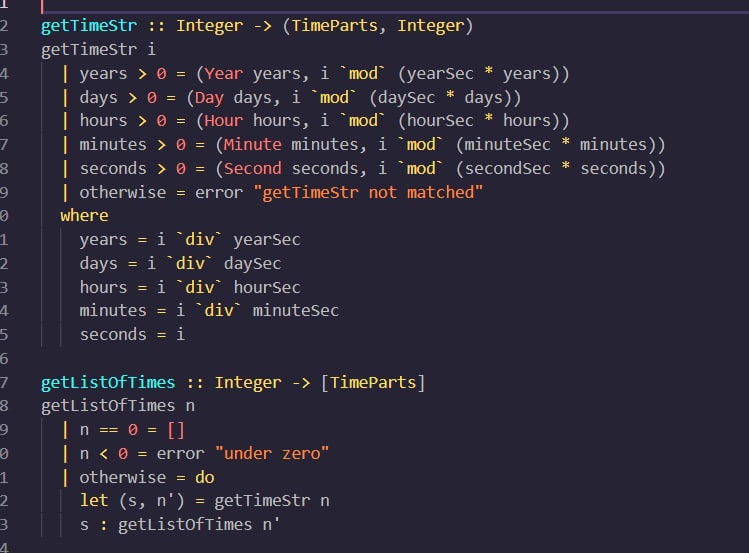Click 'secondSec' in the seconds guard

tap(507, 168)
